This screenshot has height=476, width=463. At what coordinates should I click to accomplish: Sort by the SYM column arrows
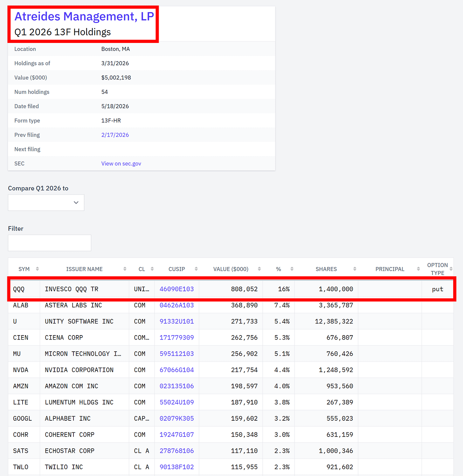click(37, 269)
